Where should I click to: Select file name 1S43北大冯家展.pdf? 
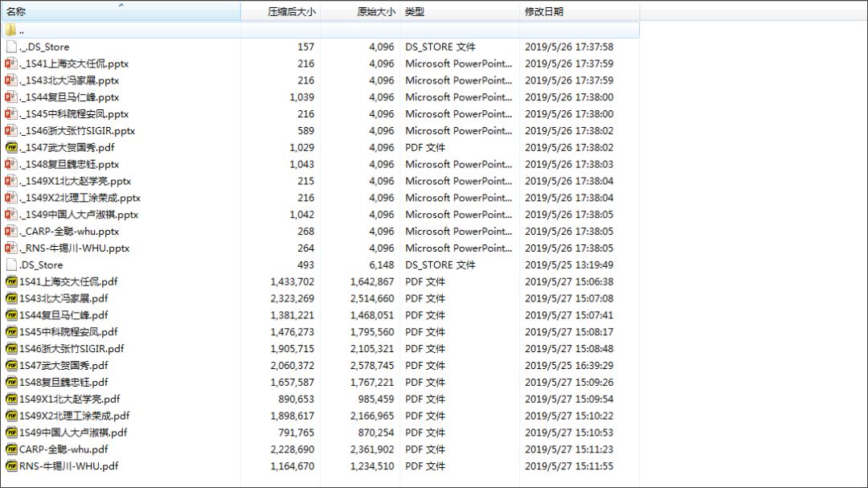(x=63, y=298)
